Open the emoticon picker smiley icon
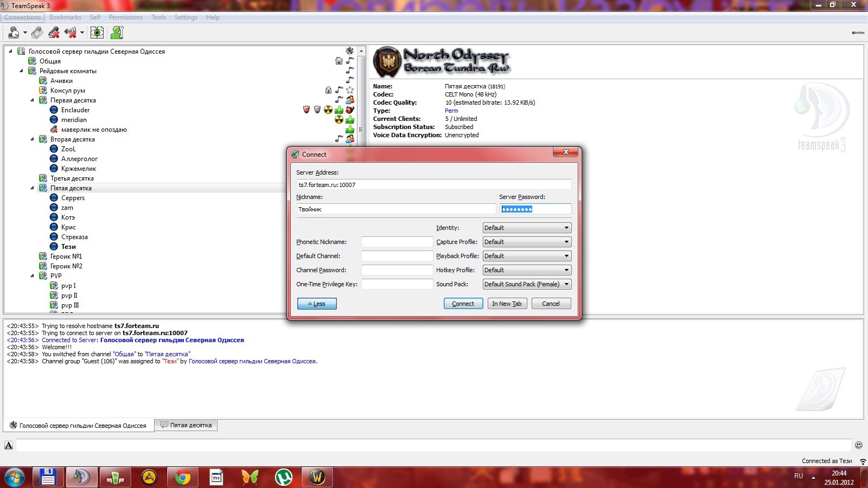Viewport: 868px width, 488px height. [x=859, y=445]
